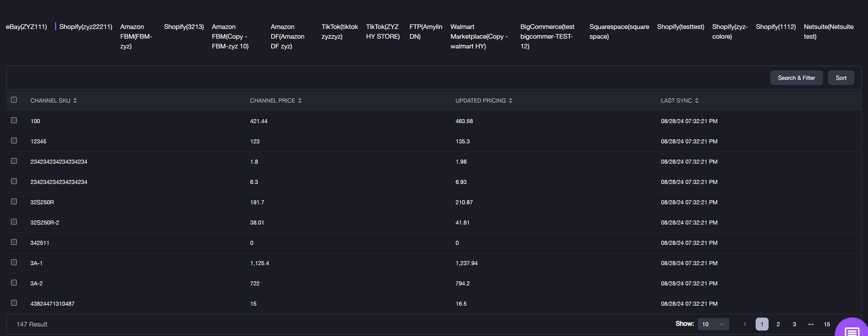The height and width of the screenshot is (336, 868).
Task: Select the Netsuite(Netsuite test) channel
Action: tap(829, 31)
